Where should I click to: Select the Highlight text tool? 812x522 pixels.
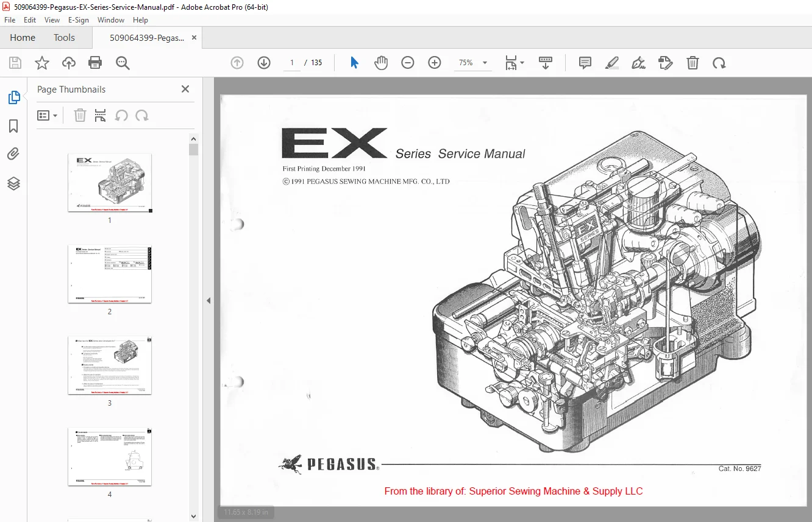[x=612, y=63]
